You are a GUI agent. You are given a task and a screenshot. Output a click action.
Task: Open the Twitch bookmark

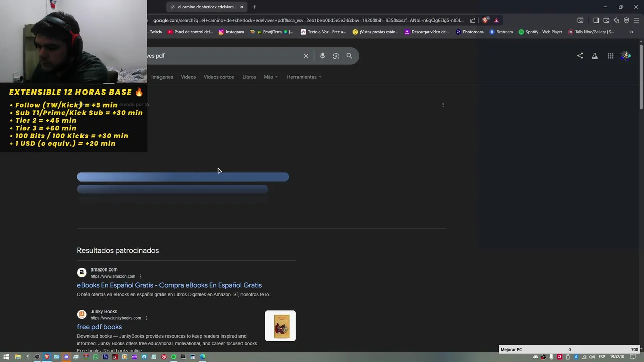154,32
